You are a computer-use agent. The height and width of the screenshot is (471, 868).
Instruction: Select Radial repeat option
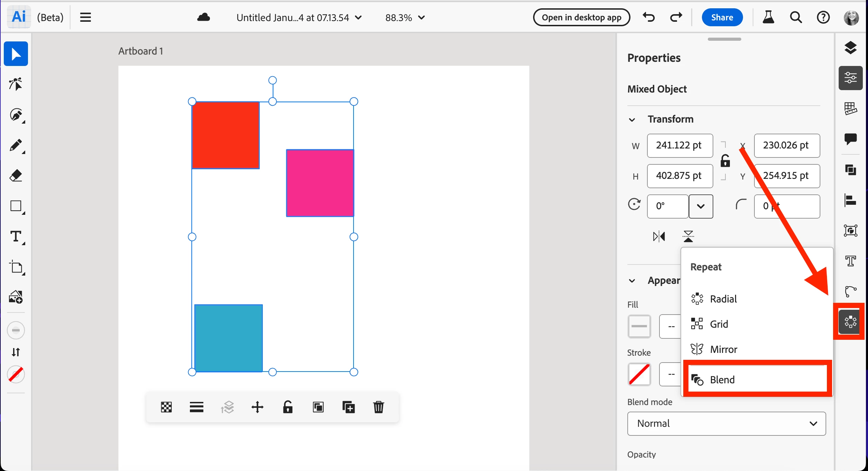click(x=723, y=299)
